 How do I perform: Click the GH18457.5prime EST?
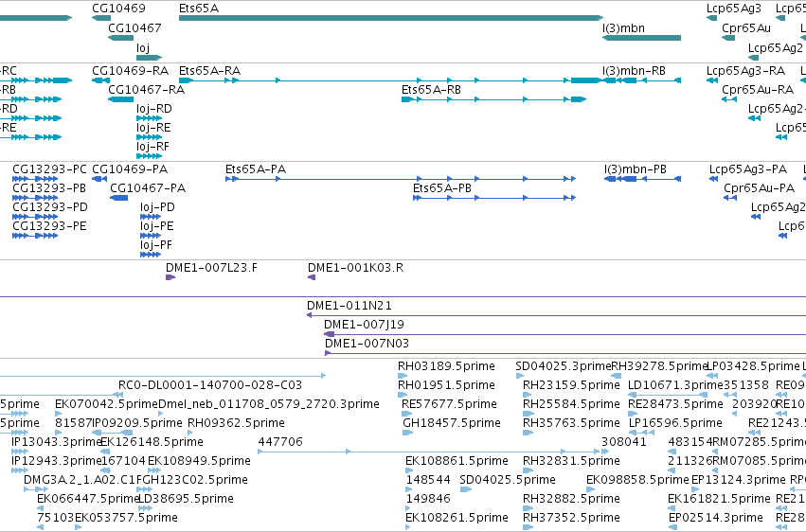407,433
